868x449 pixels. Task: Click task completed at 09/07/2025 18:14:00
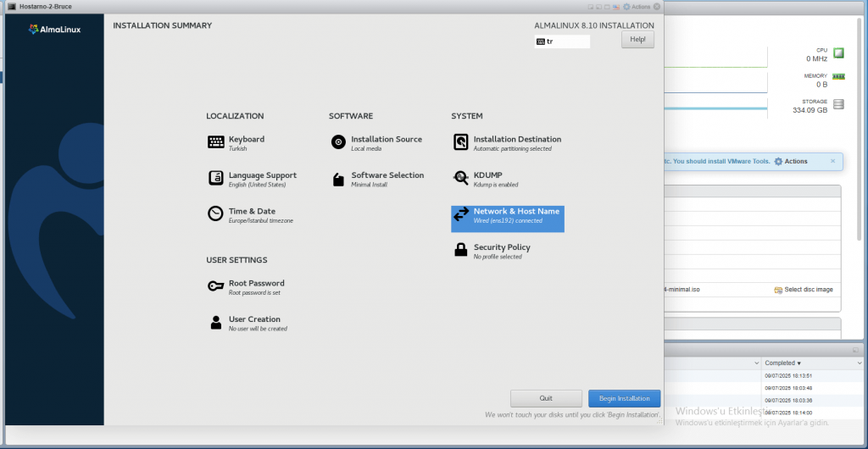pos(788,413)
